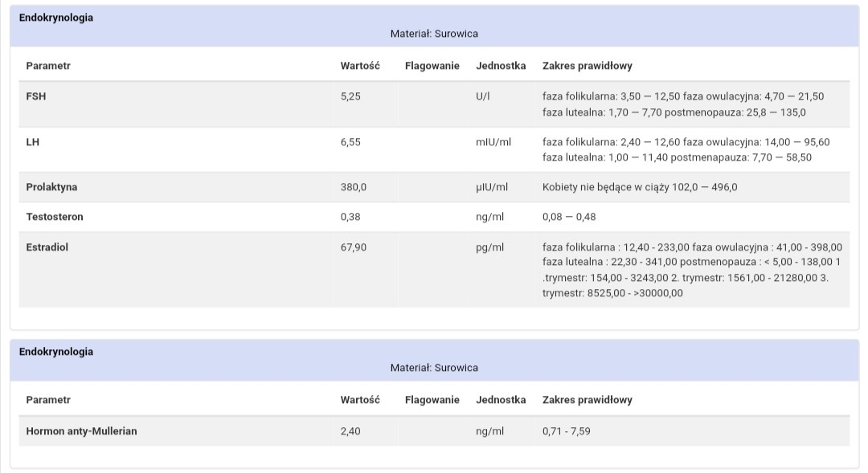
Task: Click the Prolaktyna value 380,0
Action: point(354,187)
